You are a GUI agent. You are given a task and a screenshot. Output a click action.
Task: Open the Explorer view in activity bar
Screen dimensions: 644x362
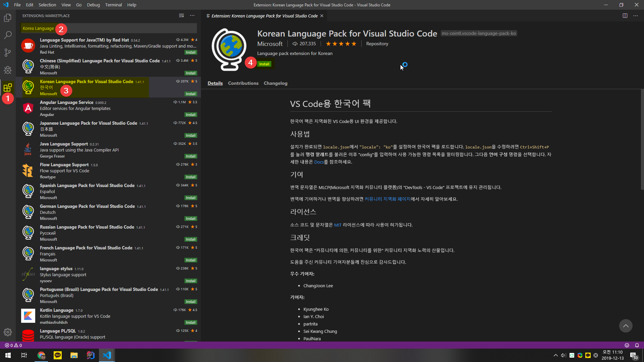(8, 18)
